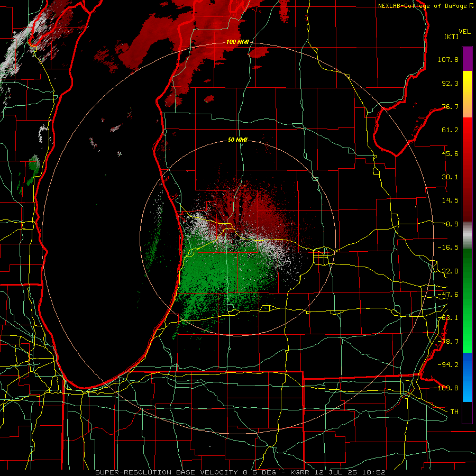Click the VEL legend title
The width and height of the screenshot is (476, 476).
(465, 32)
